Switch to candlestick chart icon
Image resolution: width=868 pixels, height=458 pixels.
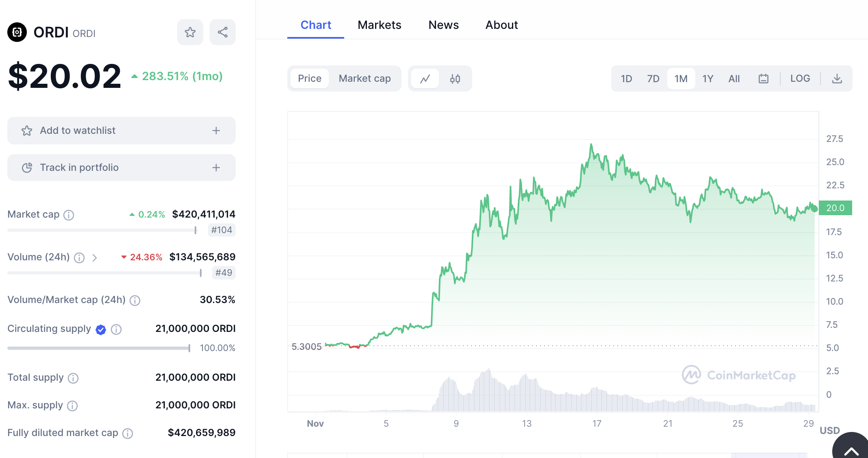click(455, 79)
